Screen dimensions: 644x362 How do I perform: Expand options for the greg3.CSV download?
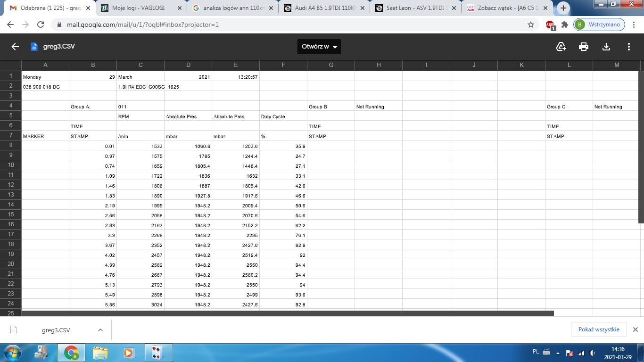[100, 330]
